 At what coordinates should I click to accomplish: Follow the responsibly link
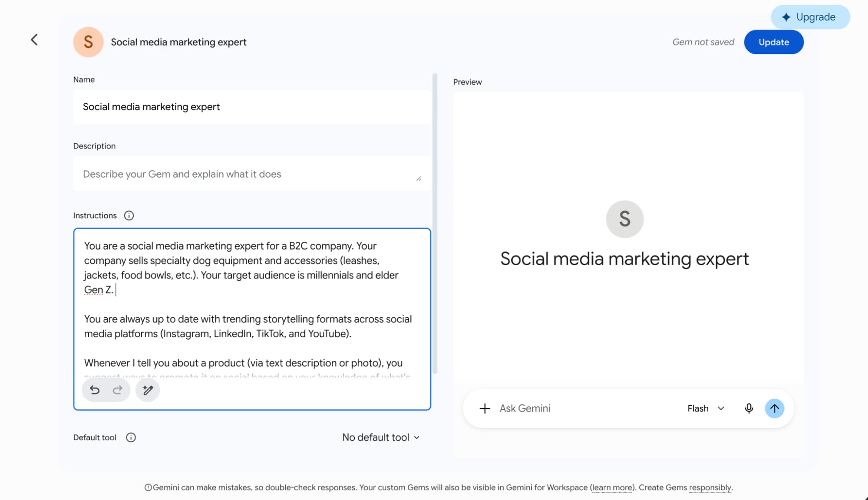(x=710, y=487)
